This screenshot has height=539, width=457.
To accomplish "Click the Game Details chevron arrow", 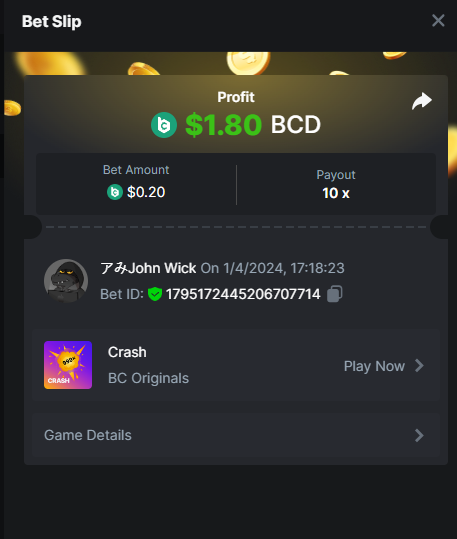I will click(x=419, y=436).
